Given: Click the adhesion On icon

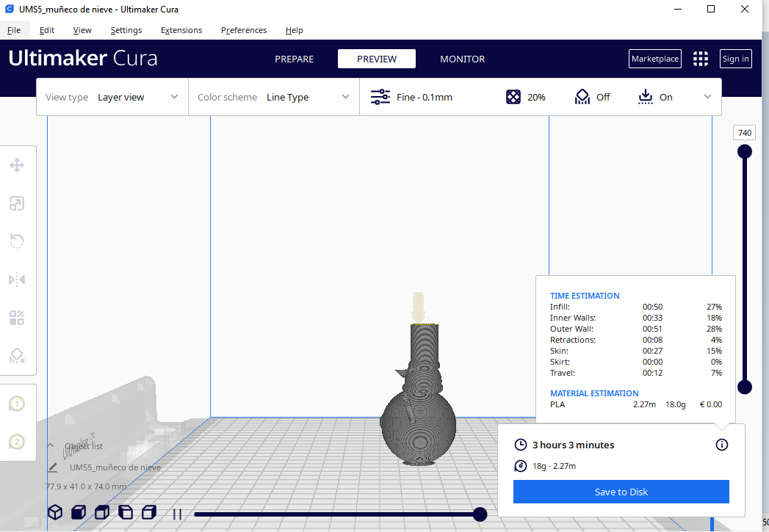Looking at the screenshot, I should coord(646,97).
